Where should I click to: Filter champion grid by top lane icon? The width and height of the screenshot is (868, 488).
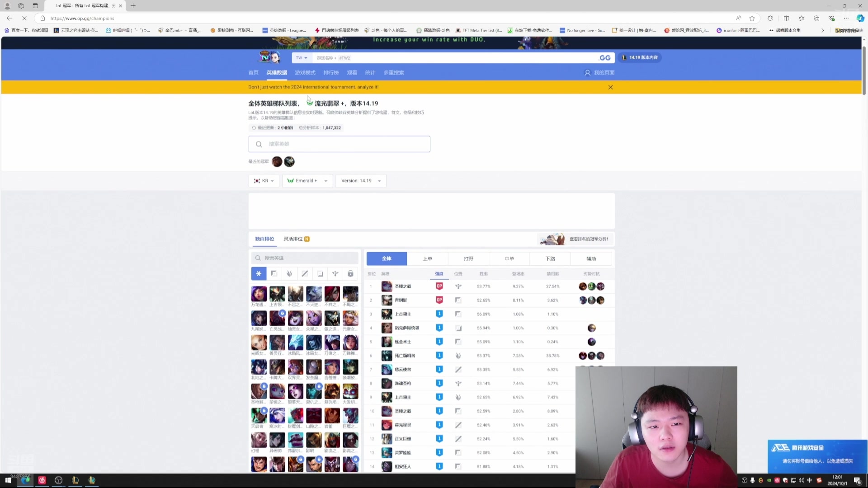click(x=274, y=273)
